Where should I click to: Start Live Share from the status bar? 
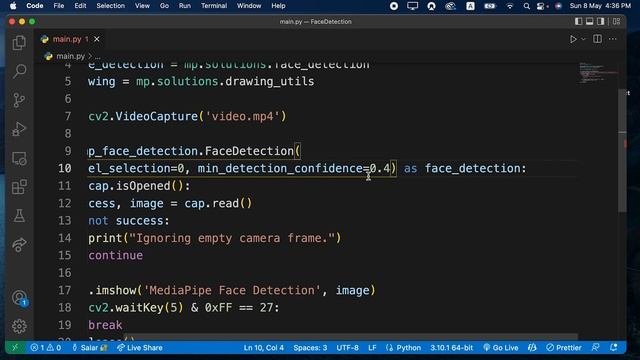(140, 348)
